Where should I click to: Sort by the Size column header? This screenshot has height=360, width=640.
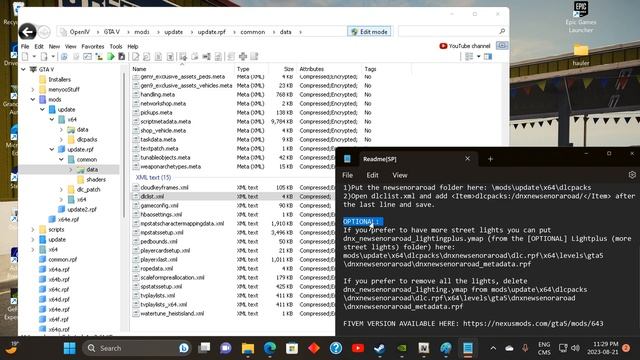282,69
